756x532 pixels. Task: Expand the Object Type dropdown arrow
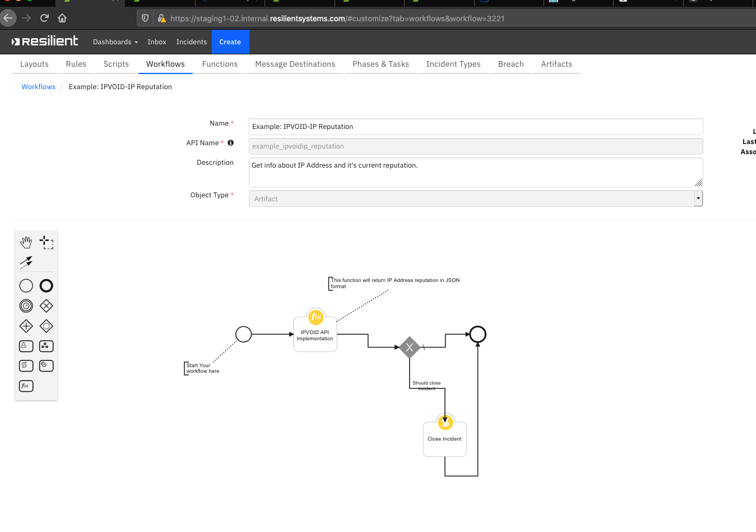698,198
